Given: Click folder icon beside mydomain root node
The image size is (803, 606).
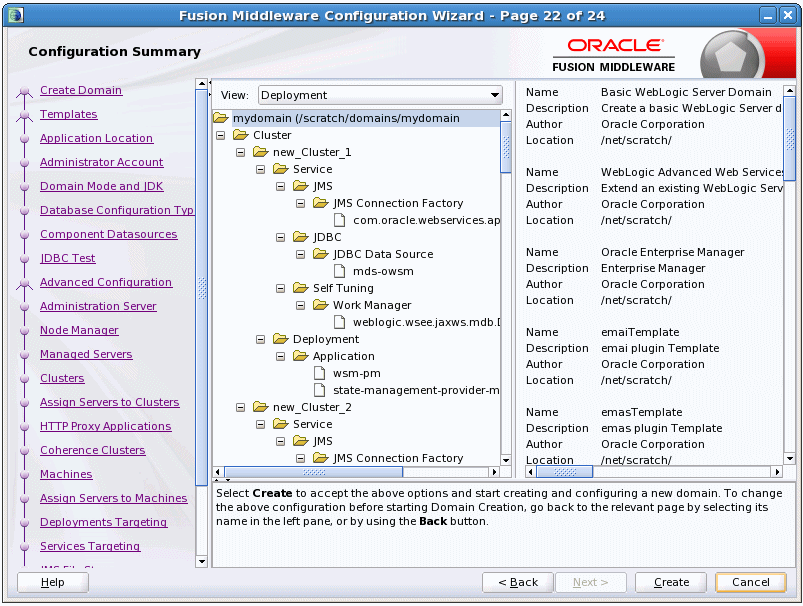Looking at the screenshot, I should point(221,118).
